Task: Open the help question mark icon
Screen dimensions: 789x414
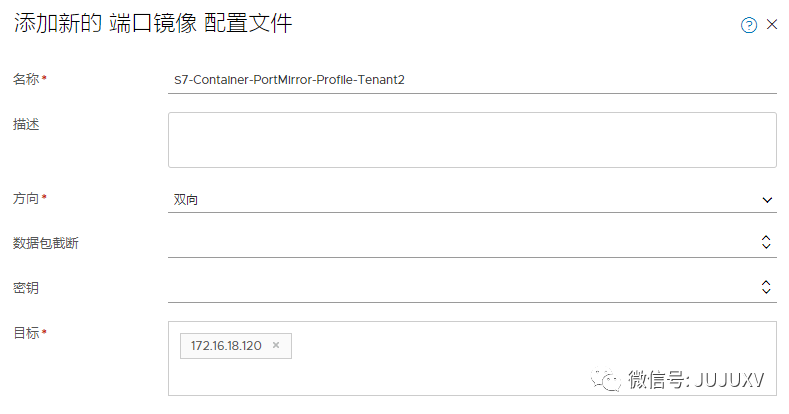Action: pos(748,25)
